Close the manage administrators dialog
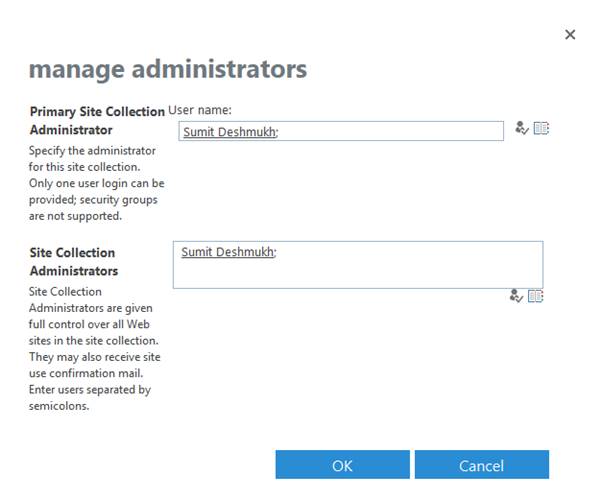This screenshot has height=500, width=602. coord(570,35)
